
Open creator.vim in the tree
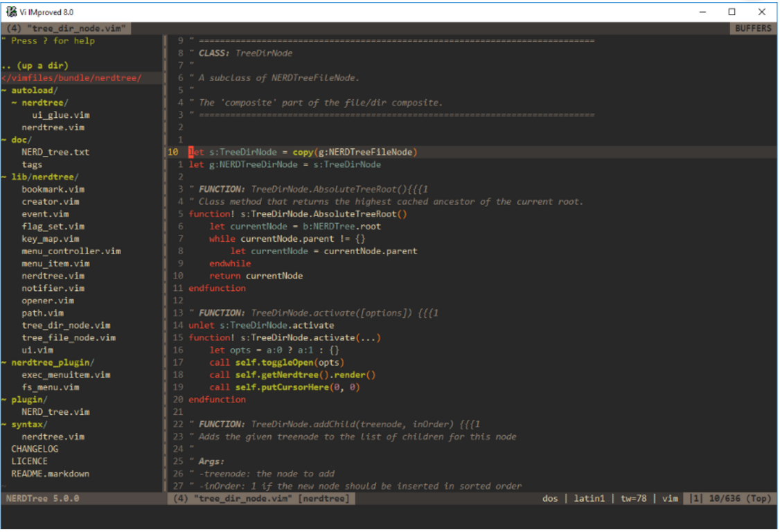(x=51, y=202)
